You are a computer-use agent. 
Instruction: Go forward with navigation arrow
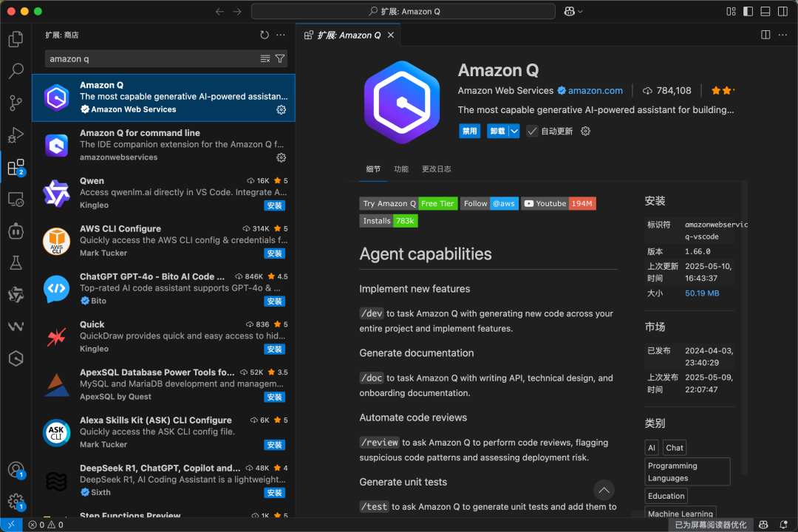[237, 11]
